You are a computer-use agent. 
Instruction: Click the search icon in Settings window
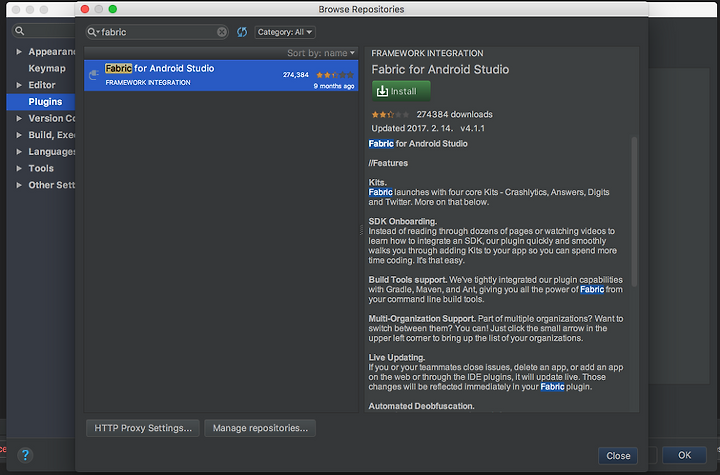[20, 31]
